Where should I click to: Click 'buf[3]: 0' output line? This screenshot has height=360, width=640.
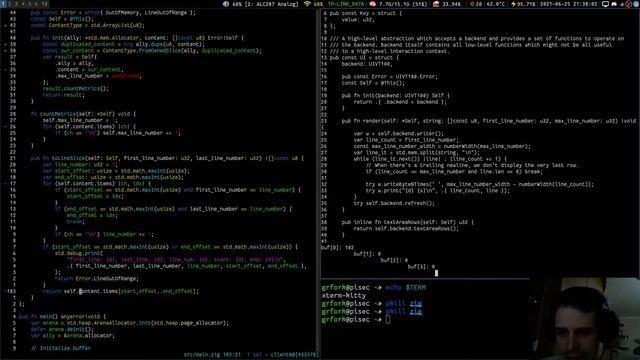coord(421,267)
